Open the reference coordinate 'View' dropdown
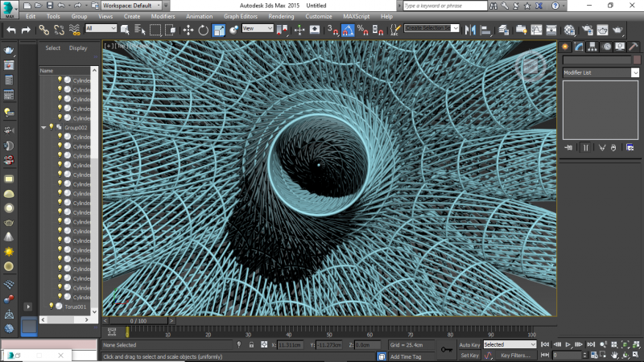The width and height of the screenshot is (644, 362). click(258, 28)
